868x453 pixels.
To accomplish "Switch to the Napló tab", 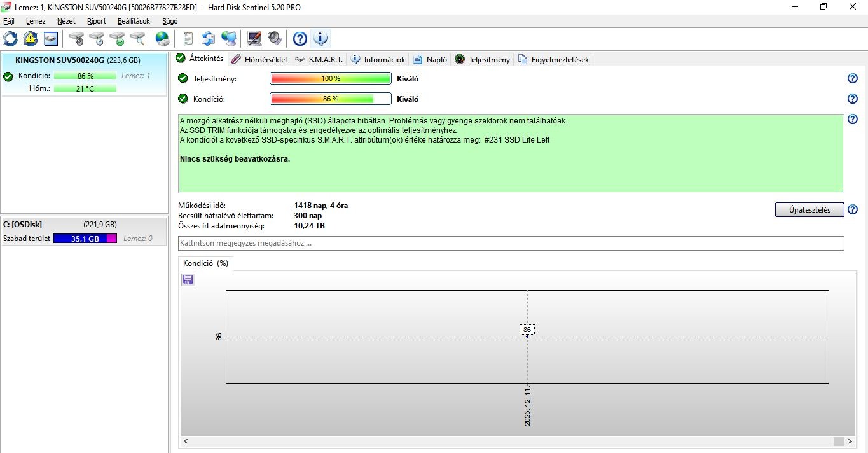I will [x=430, y=60].
